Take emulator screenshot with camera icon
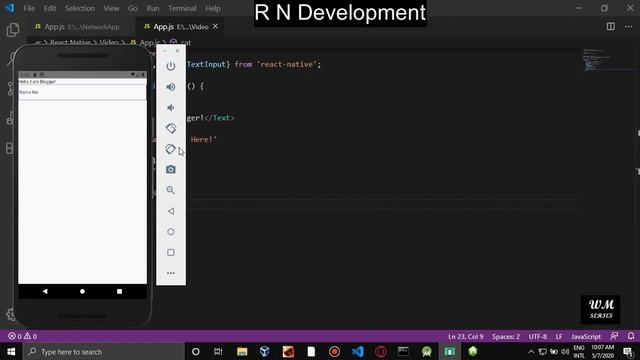Image resolution: width=640 pixels, height=360 pixels. click(171, 169)
